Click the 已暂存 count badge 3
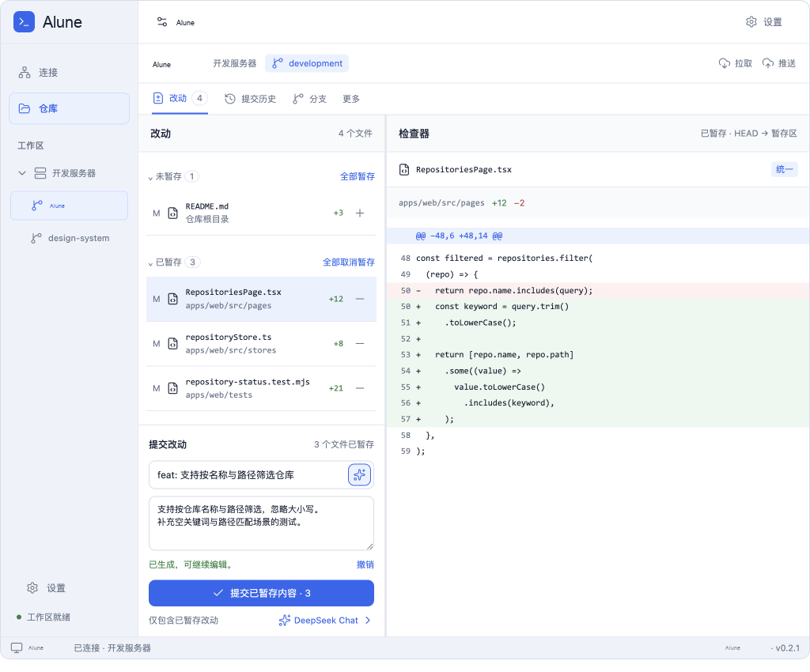810x672 pixels. click(x=193, y=262)
